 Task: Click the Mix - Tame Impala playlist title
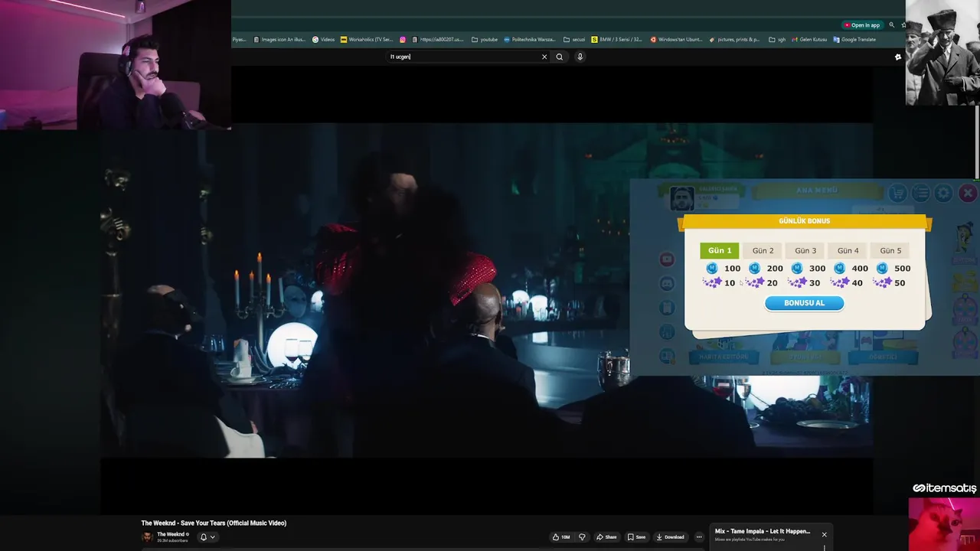[763, 531]
